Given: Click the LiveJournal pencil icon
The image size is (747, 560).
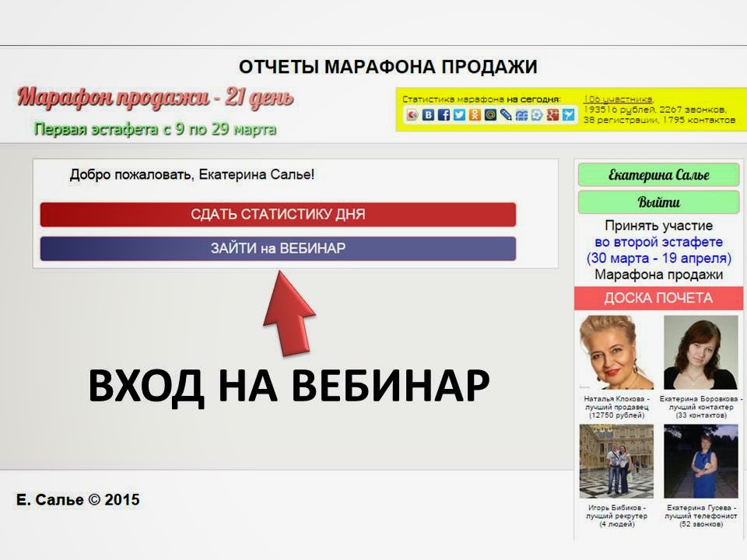Looking at the screenshot, I should pos(506,115).
